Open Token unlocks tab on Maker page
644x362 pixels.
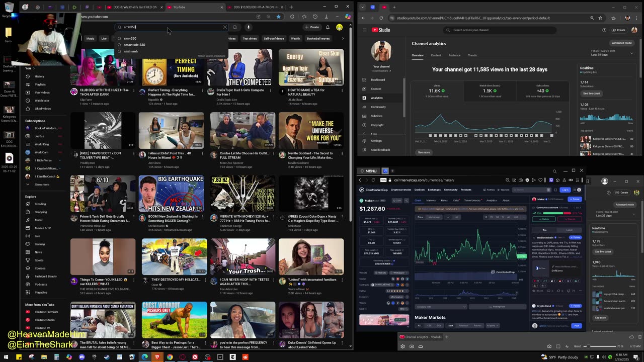click(472, 200)
